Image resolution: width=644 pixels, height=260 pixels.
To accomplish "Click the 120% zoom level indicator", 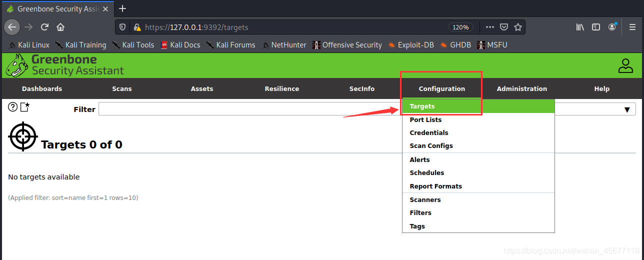I will pos(460,27).
